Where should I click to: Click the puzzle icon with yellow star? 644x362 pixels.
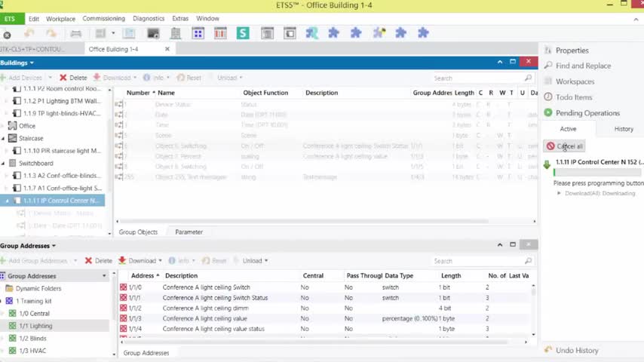click(x=379, y=33)
